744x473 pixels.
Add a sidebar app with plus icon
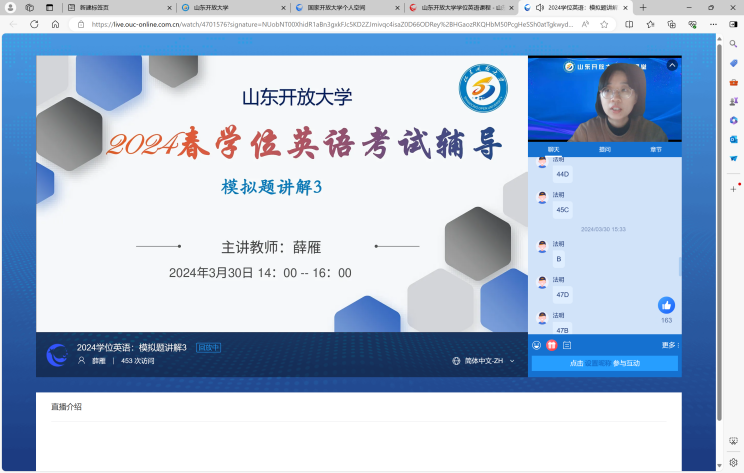(x=734, y=187)
